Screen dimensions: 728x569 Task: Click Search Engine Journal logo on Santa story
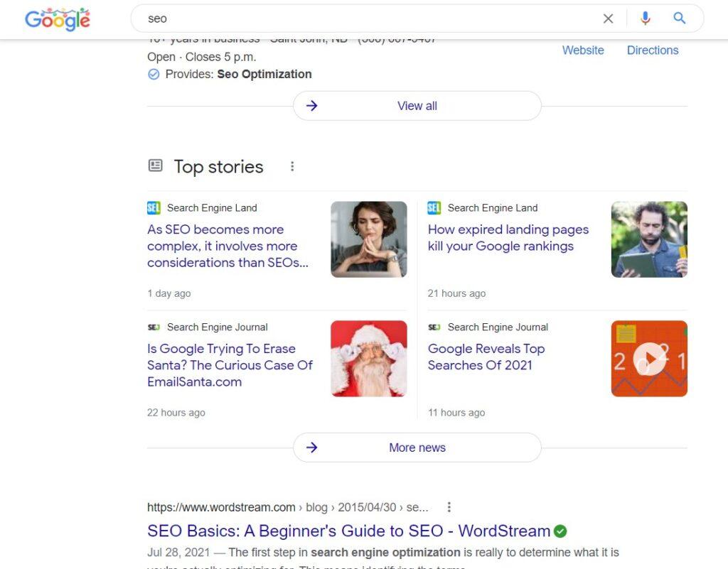154,327
